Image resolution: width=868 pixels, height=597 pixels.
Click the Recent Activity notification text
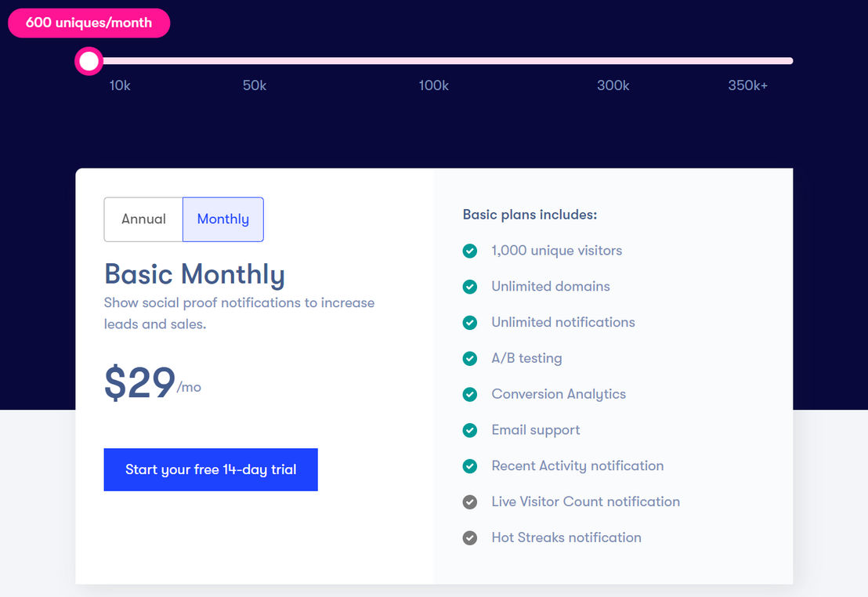coord(577,465)
